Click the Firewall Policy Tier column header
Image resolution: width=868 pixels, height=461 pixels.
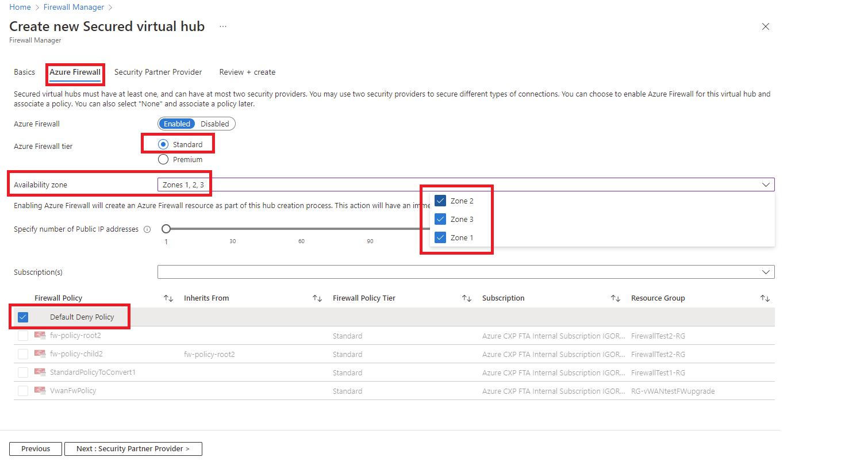point(364,298)
